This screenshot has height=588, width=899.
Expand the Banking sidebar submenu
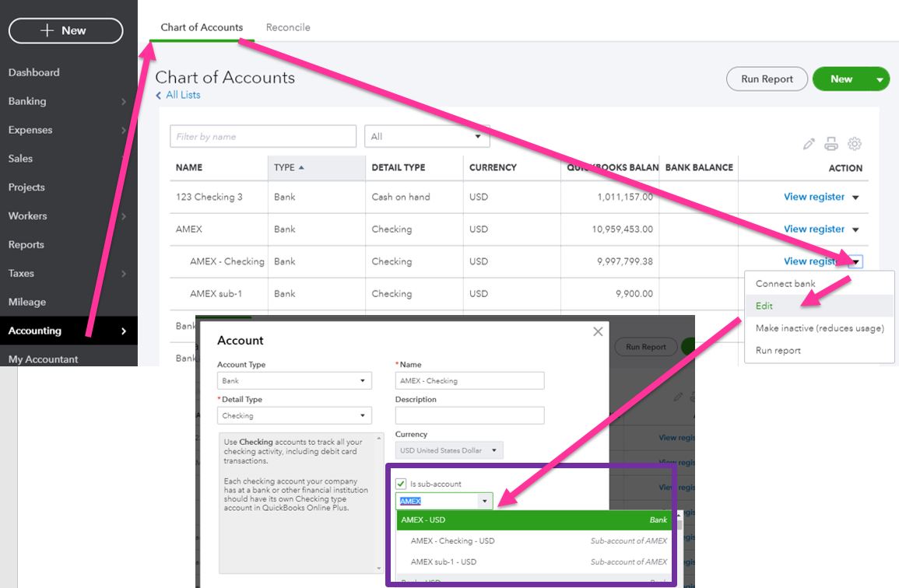pyautogui.click(x=124, y=101)
